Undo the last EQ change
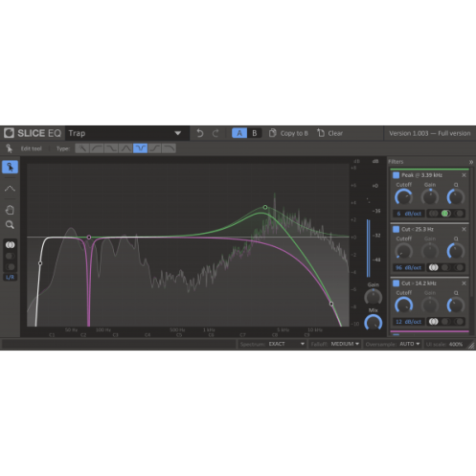Viewport: 476px width, 476px height. pyautogui.click(x=200, y=133)
